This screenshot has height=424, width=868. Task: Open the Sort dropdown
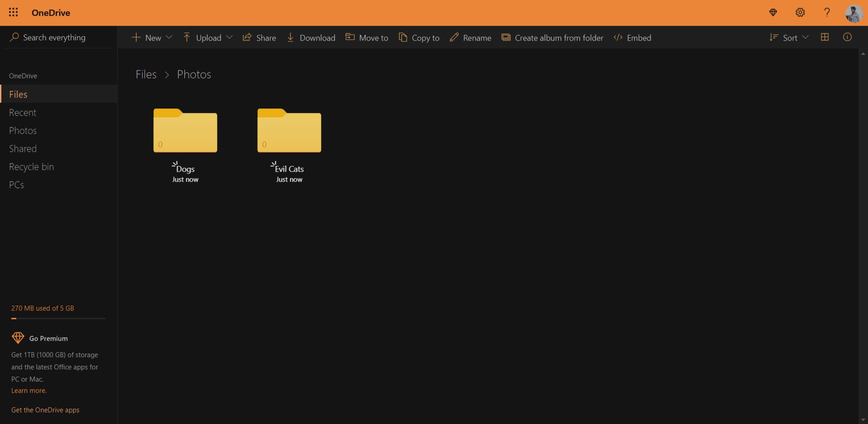(789, 38)
